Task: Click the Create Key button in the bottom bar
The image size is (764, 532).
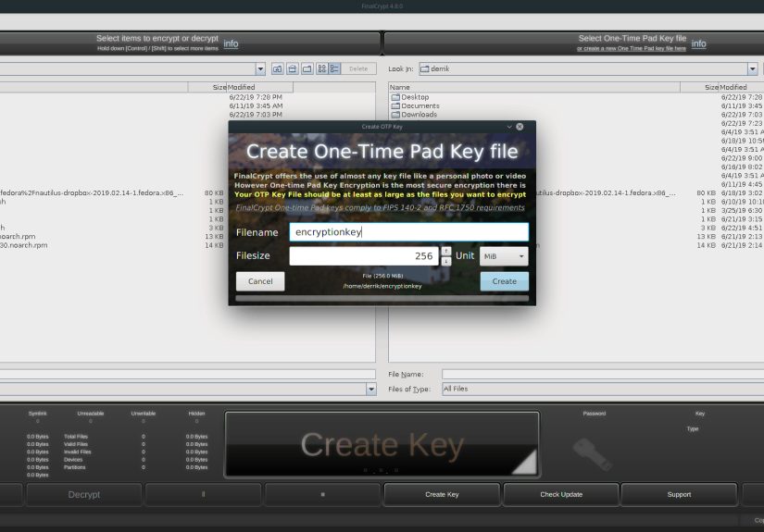Action: 442,494
